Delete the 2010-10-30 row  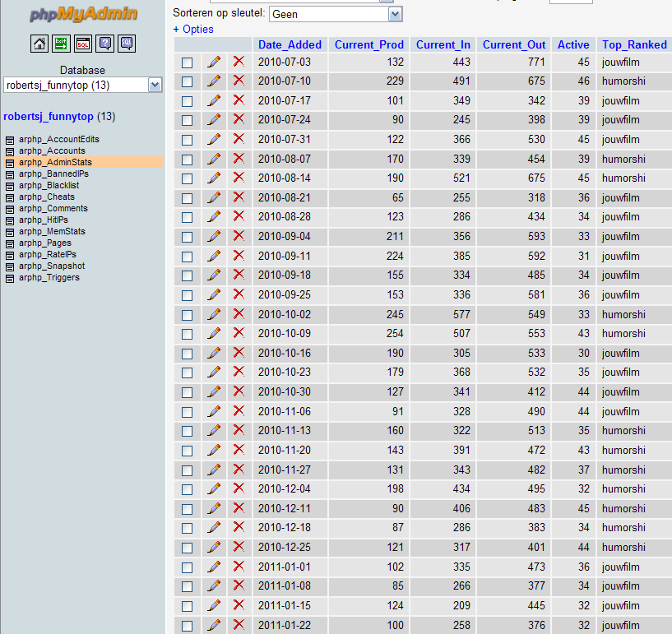point(239,391)
